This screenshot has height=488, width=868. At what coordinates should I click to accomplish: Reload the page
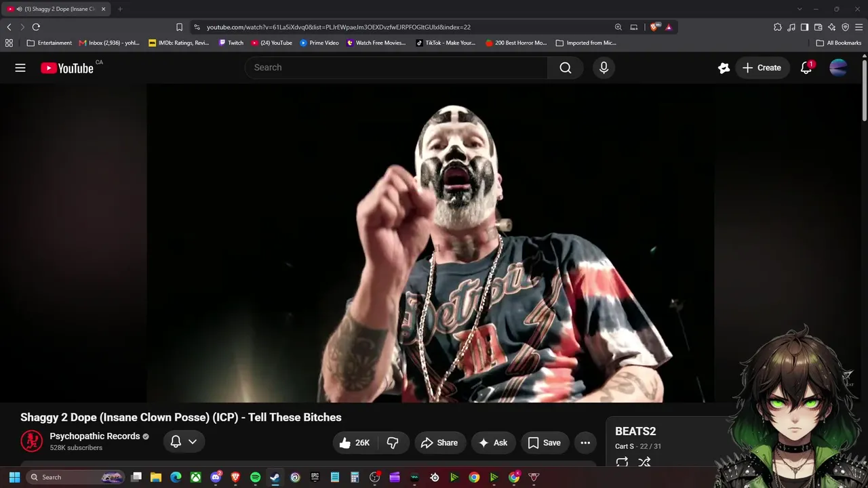[36, 27]
